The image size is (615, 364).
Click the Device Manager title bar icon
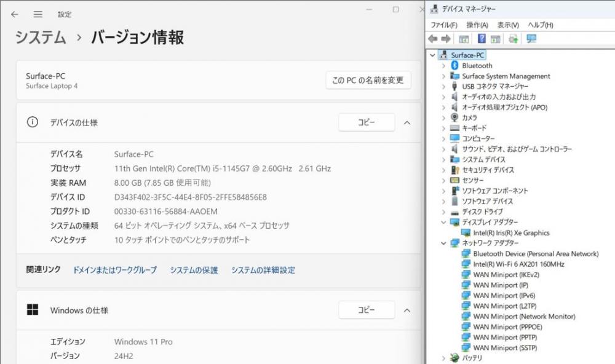click(x=434, y=9)
